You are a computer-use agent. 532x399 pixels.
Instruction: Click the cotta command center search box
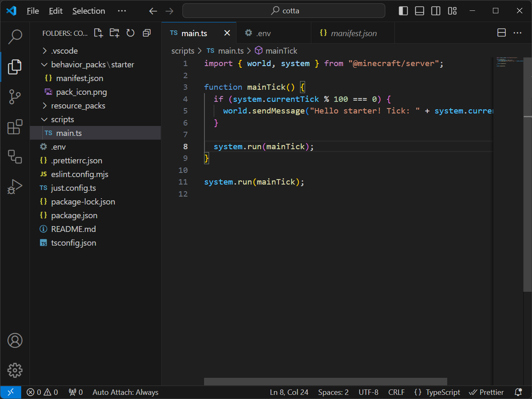[x=284, y=11]
